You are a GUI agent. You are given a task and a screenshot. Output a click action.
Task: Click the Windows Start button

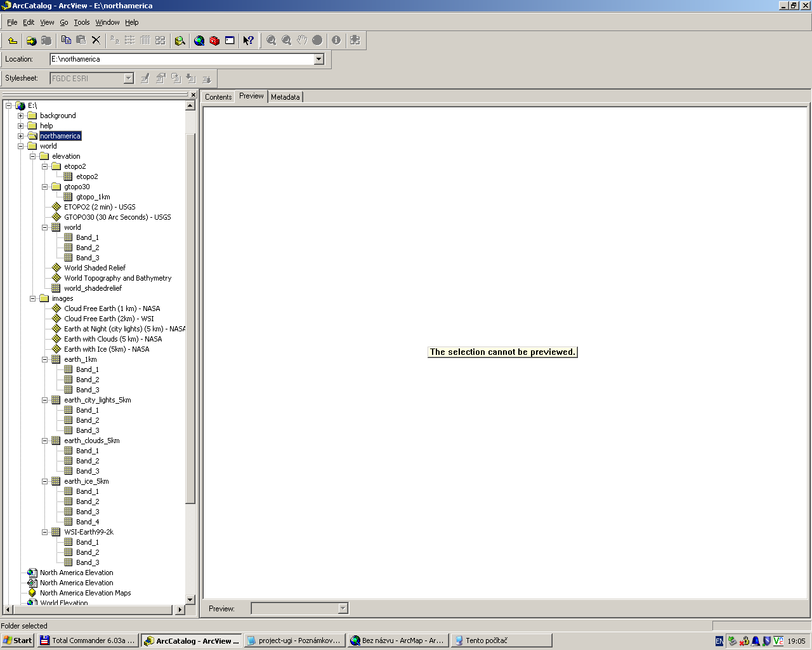pos(18,640)
